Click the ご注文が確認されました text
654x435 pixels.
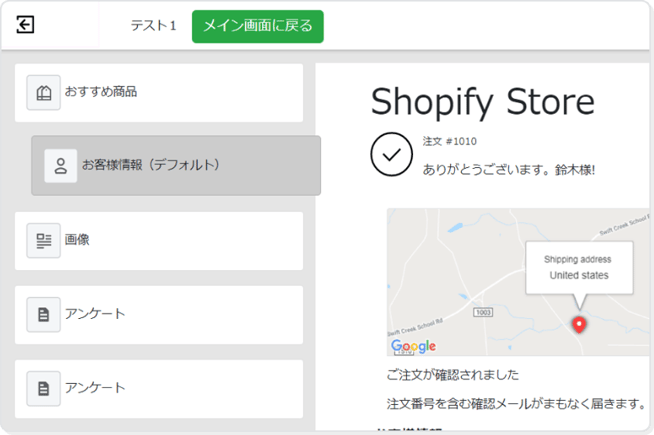pos(453,375)
